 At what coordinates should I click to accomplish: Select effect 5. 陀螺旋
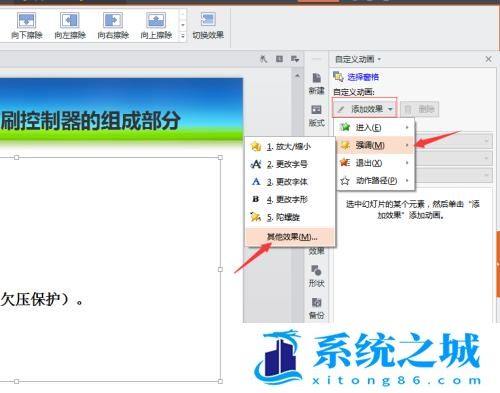click(x=289, y=217)
